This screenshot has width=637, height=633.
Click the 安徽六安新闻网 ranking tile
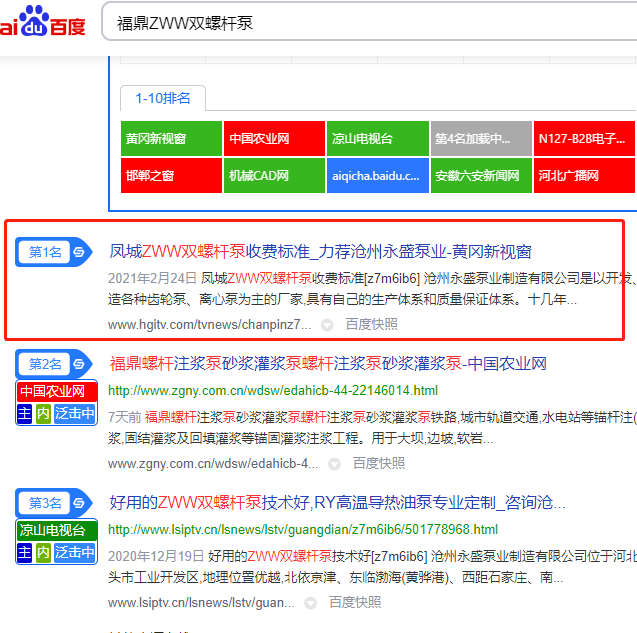click(x=481, y=176)
